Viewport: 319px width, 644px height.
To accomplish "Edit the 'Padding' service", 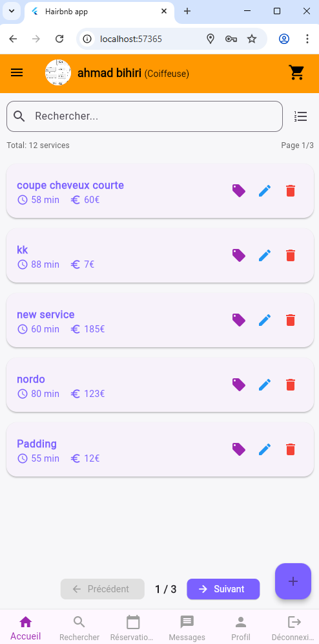I will 265,449.
